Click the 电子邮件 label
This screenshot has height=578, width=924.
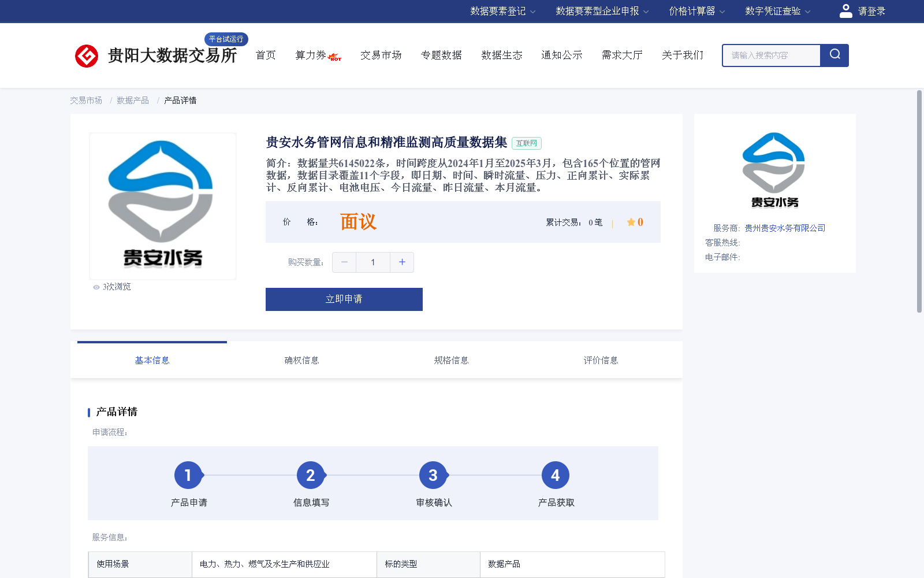coord(722,257)
